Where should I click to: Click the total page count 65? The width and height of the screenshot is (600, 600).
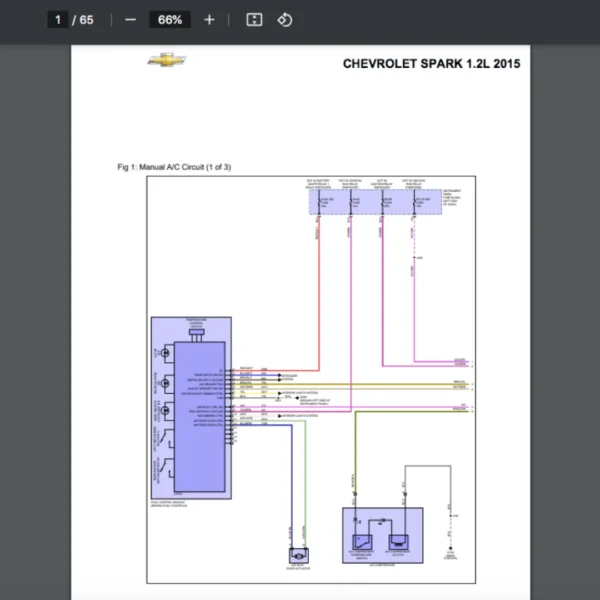[x=87, y=20]
